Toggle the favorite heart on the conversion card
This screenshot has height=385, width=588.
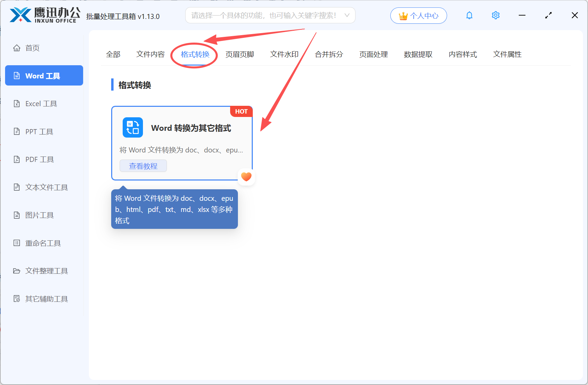point(246,176)
